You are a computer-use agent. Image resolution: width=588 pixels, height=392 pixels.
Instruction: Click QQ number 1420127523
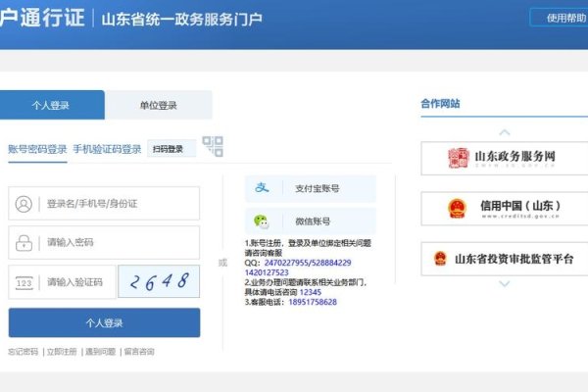coord(267,272)
